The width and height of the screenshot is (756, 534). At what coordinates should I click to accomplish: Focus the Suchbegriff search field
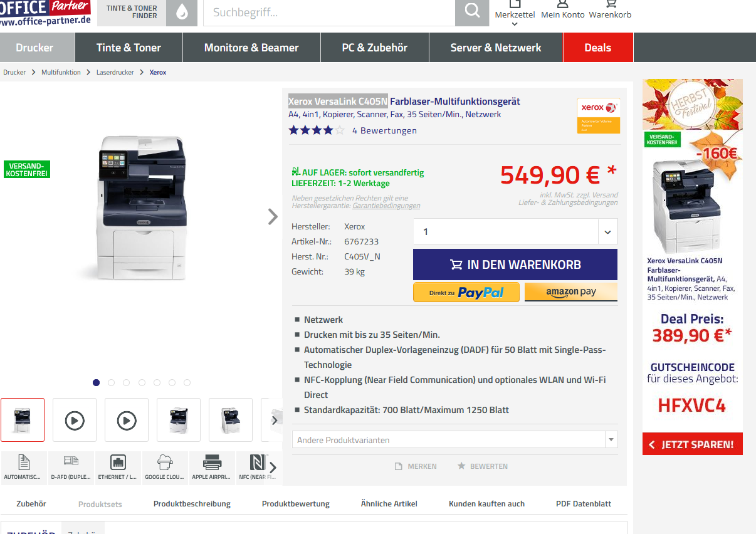[x=328, y=13]
